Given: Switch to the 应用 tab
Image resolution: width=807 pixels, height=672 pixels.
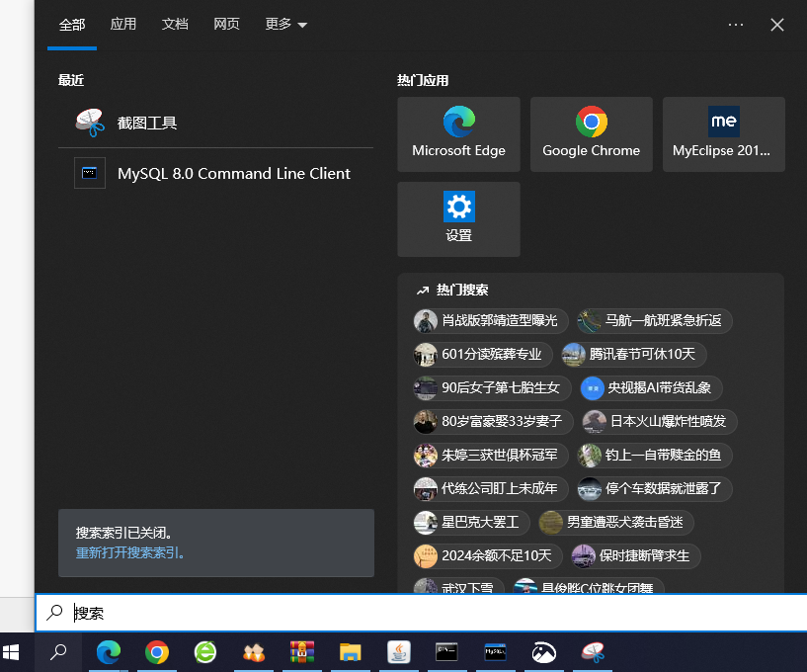Looking at the screenshot, I should 123,24.
